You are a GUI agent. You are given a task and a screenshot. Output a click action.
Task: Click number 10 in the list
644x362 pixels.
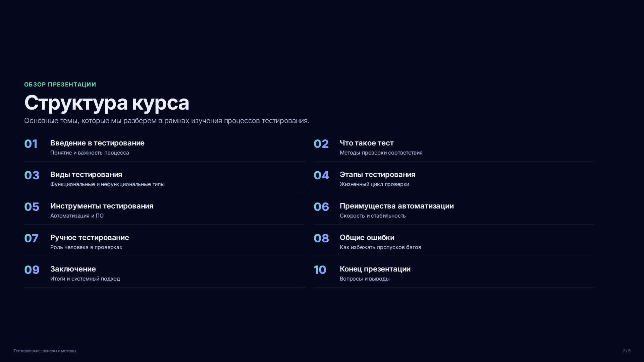pos(320,270)
